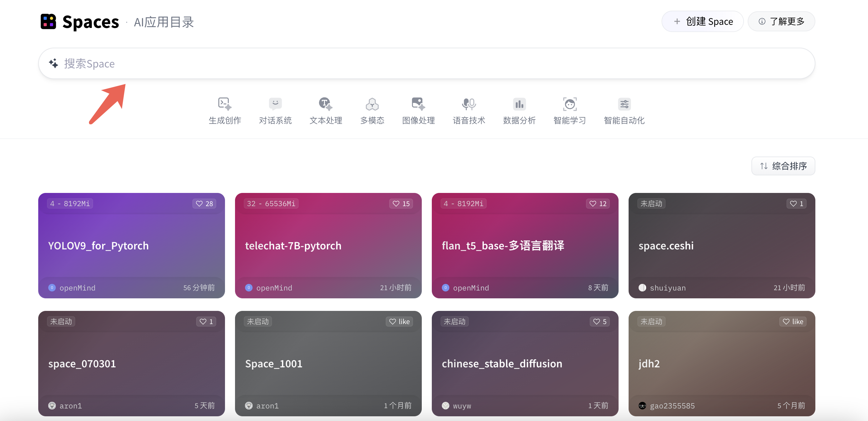Click the AI应用目录 heading text
868x421 pixels.
pyautogui.click(x=164, y=22)
